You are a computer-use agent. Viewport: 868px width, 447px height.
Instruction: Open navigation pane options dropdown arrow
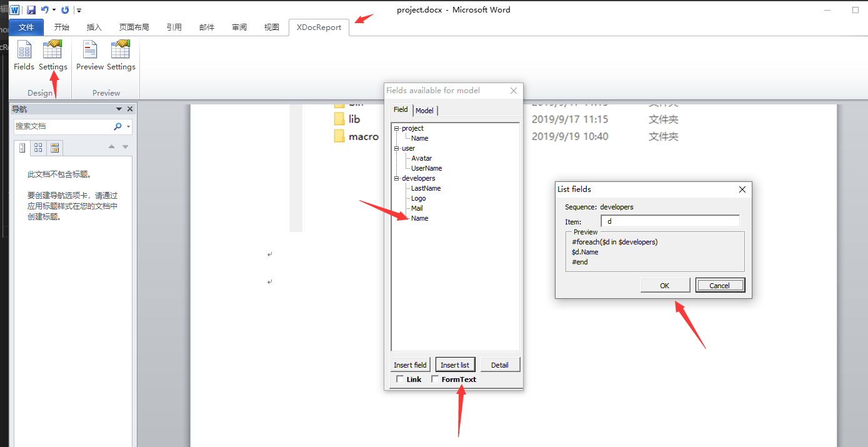point(119,109)
